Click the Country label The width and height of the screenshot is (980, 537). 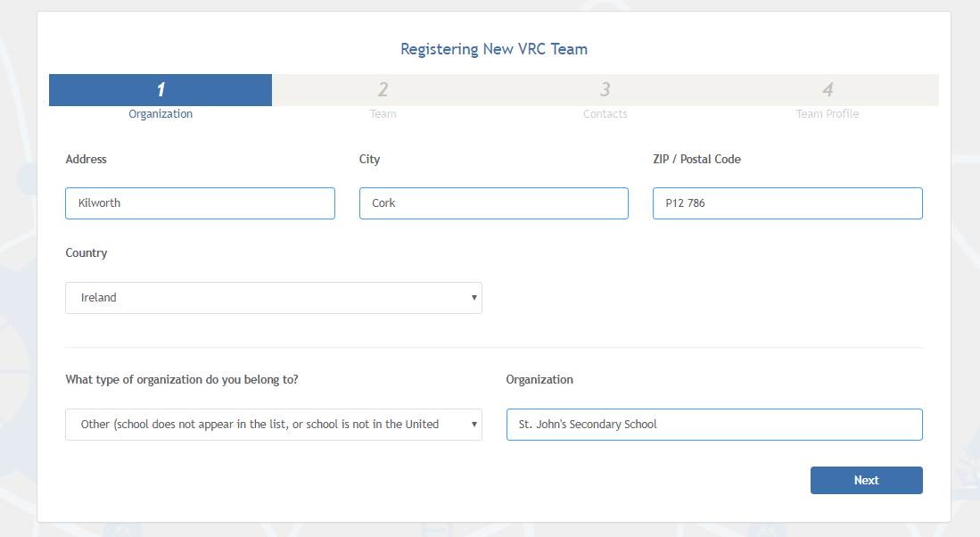click(86, 252)
